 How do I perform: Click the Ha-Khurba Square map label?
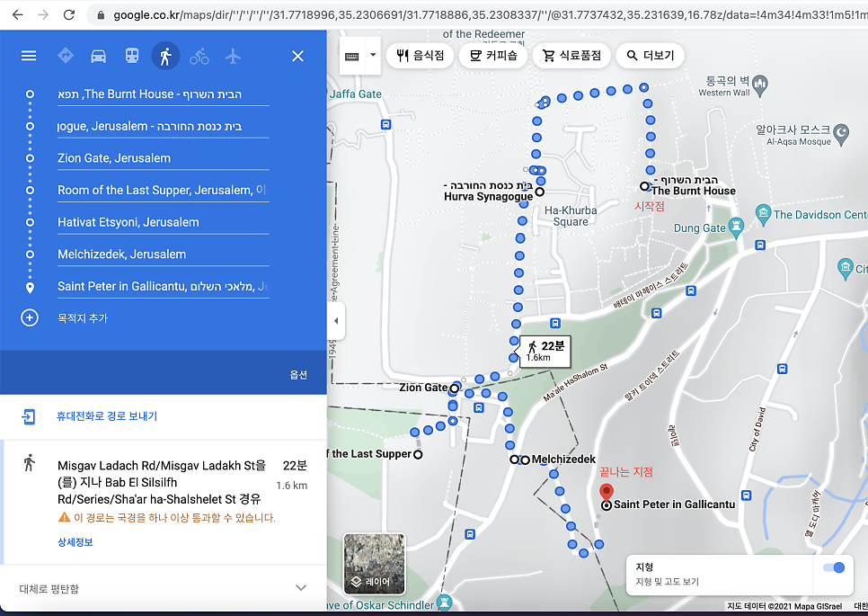[x=571, y=216]
